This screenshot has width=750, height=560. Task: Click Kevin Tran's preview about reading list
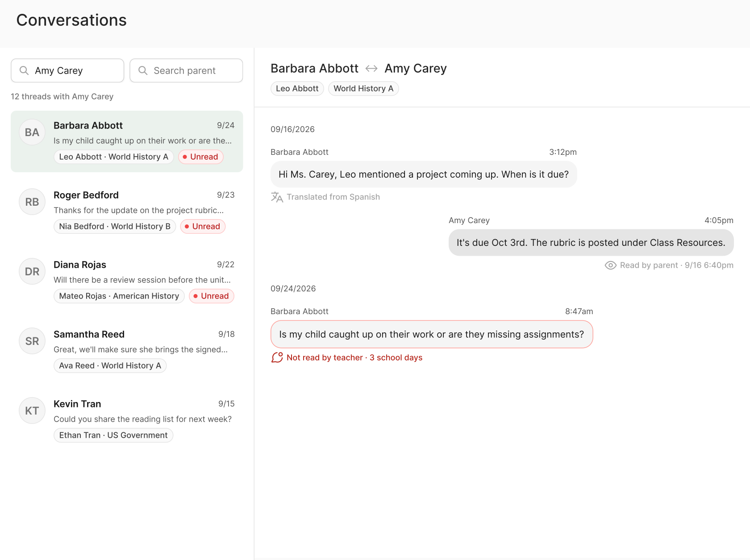(x=143, y=419)
